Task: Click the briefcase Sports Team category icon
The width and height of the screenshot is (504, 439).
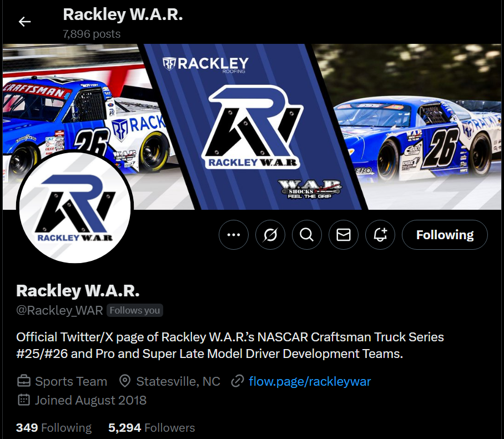Action: (23, 381)
